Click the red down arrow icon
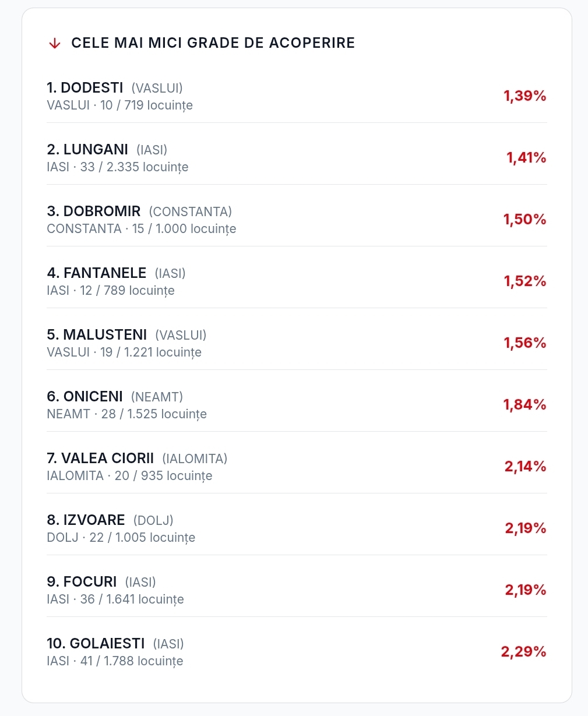 [55, 44]
